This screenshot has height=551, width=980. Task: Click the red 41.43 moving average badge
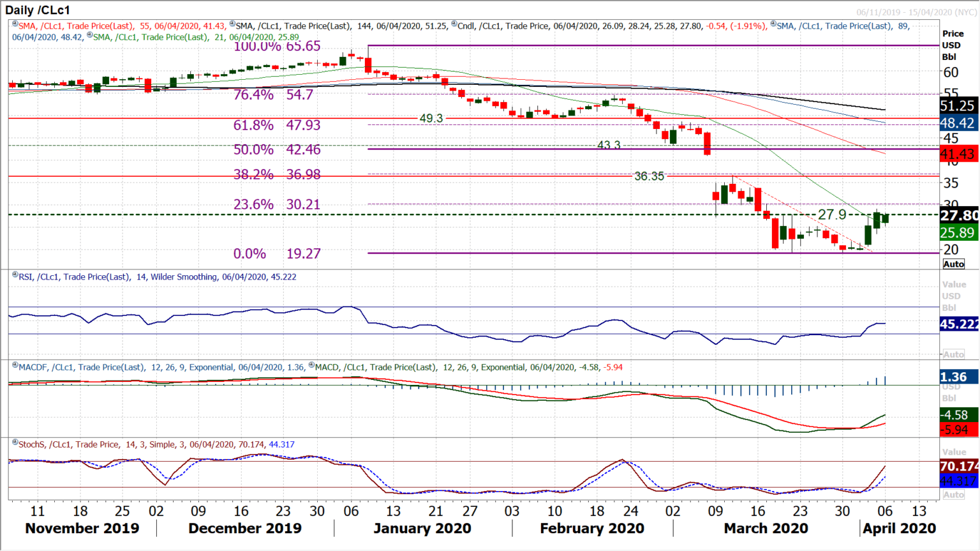pos(957,154)
